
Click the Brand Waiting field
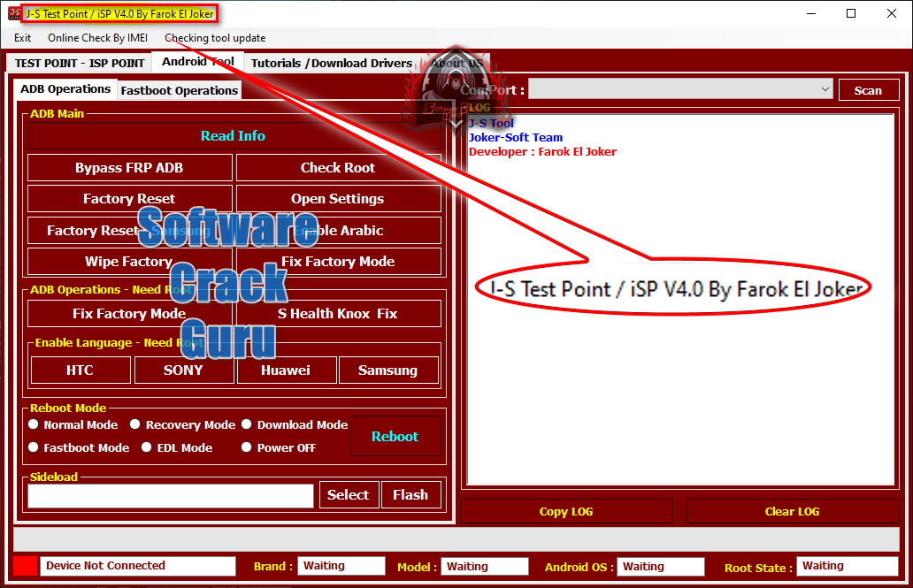(x=341, y=566)
